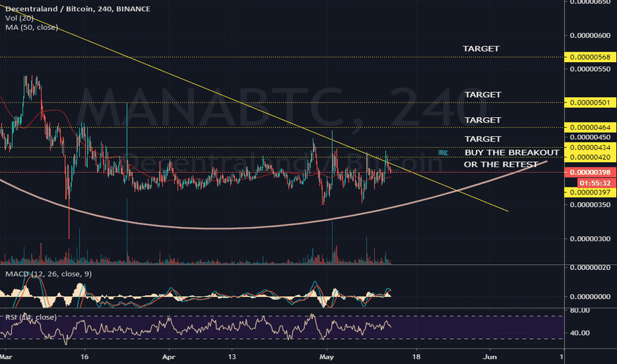Click the 0.00000568 yellow price tag

591,57
